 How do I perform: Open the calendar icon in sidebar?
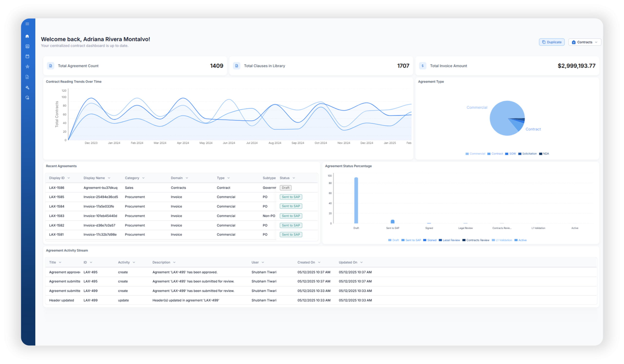(28, 56)
